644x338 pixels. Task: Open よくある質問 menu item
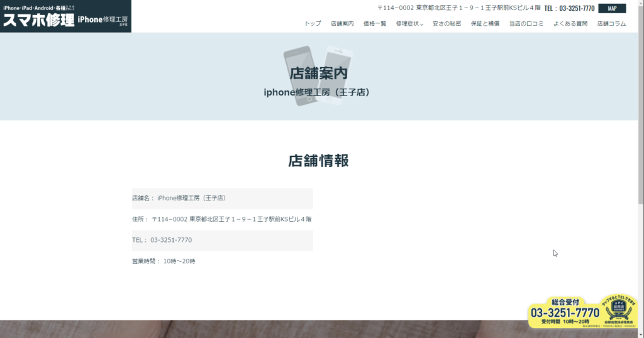[x=570, y=24]
